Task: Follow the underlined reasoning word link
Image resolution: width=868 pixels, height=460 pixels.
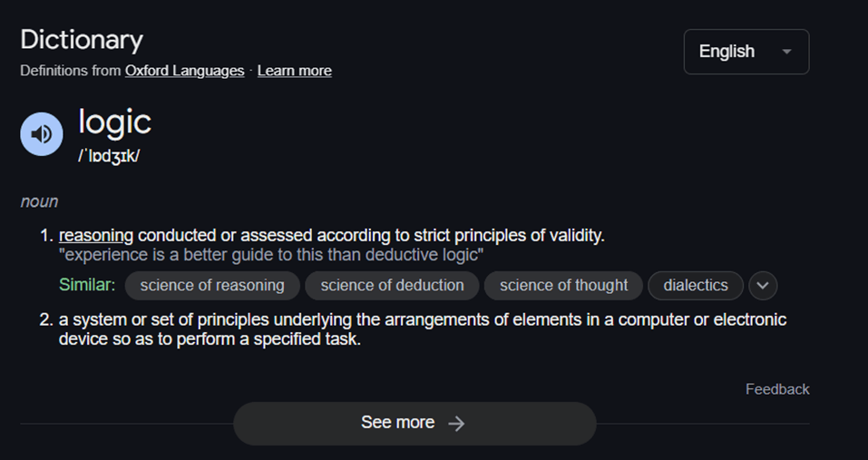Action: click(x=96, y=236)
